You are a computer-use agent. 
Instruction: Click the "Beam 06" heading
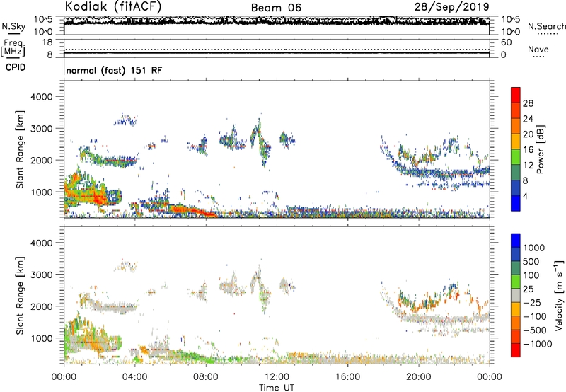276,8
